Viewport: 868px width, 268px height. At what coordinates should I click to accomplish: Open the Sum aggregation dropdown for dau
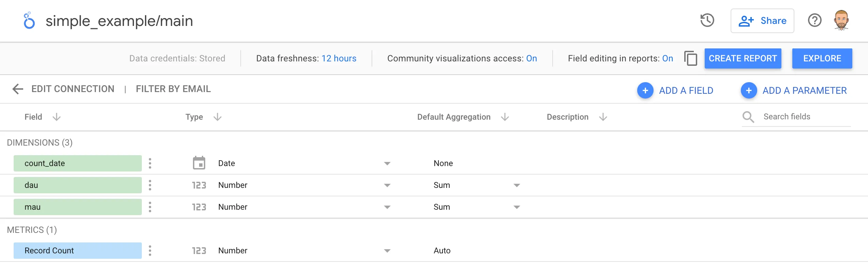[x=517, y=185]
